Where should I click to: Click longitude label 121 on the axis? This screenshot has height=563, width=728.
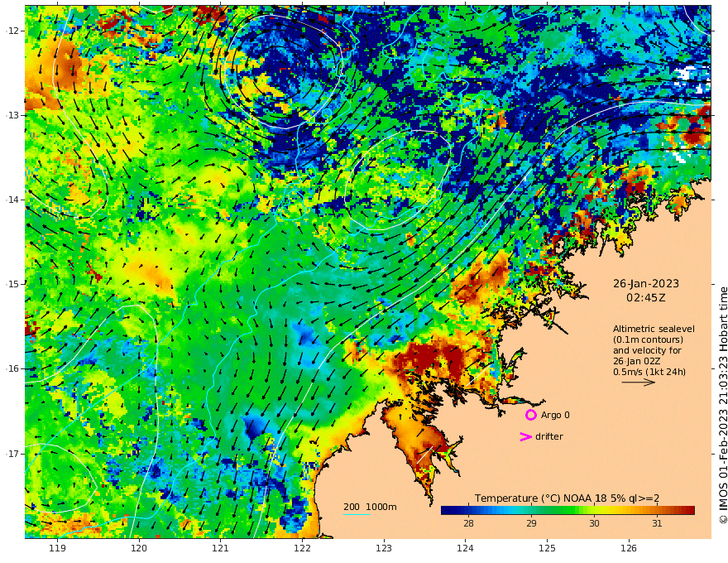(x=221, y=548)
